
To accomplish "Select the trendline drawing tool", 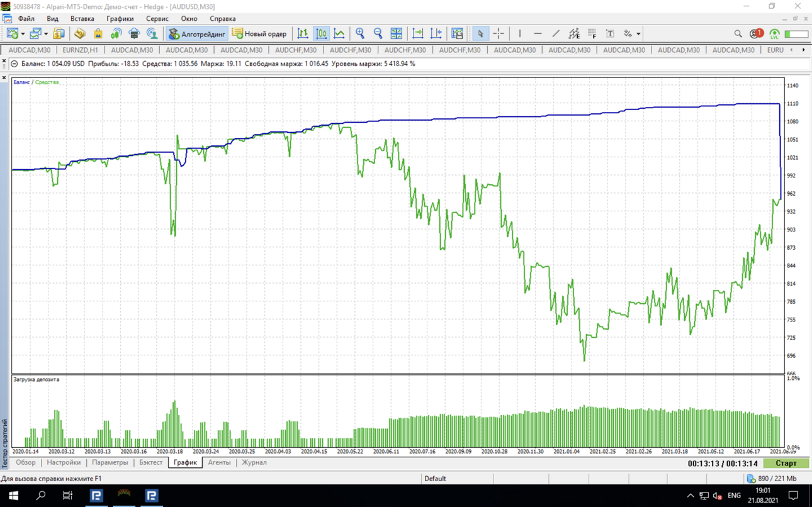I will pos(556,33).
